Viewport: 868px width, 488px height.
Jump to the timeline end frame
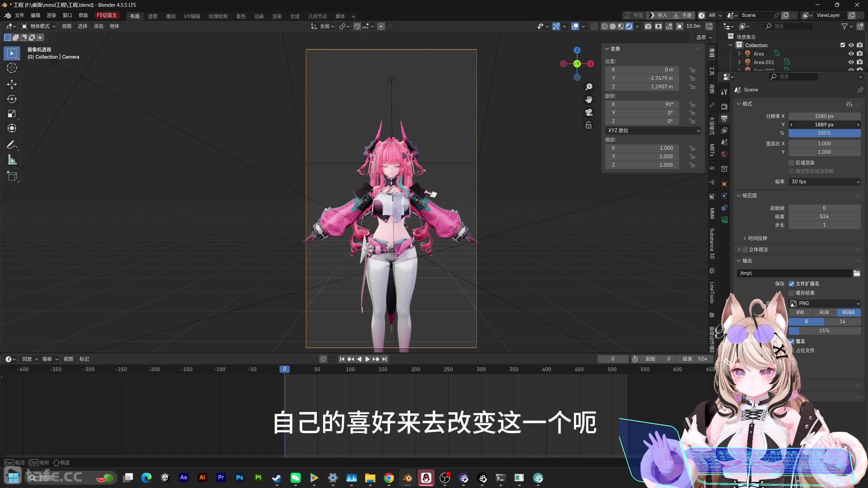pyautogui.click(x=384, y=359)
